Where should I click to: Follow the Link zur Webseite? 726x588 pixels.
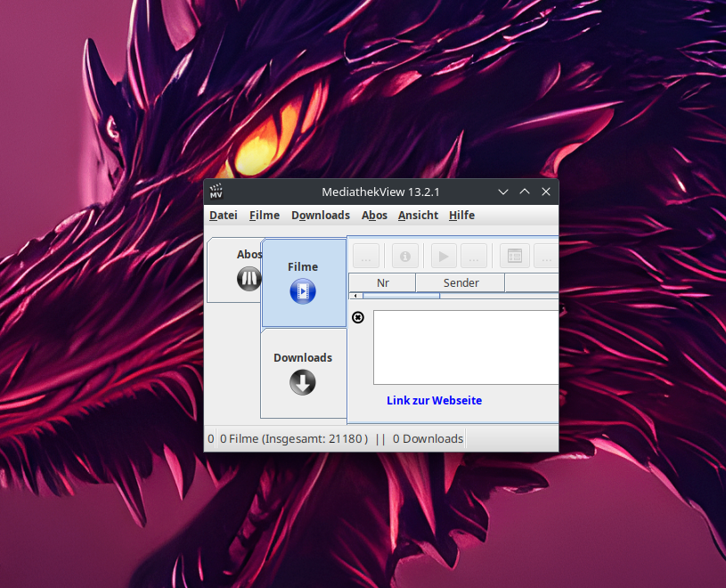[x=434, y=401]
